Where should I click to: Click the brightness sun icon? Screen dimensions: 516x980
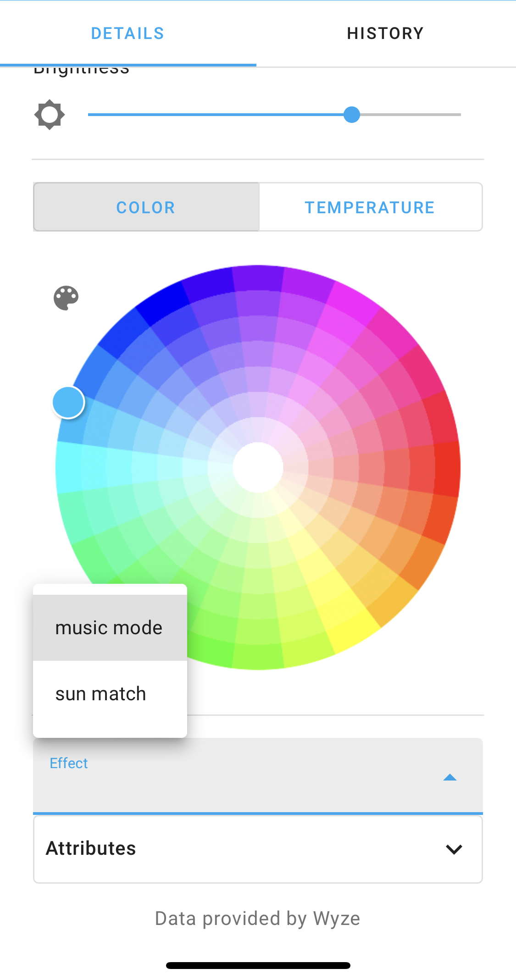[x=50, y=115]
